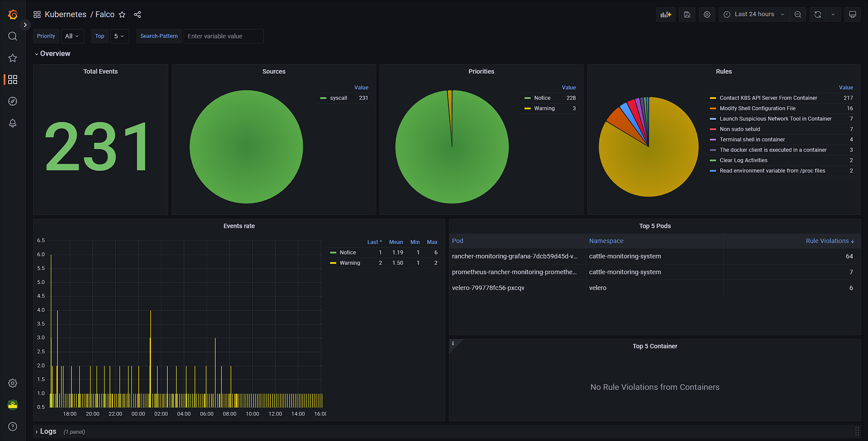Screen dimensions: 868x441
Task: Toggle Non sudo setuid series
Action: 740,129
